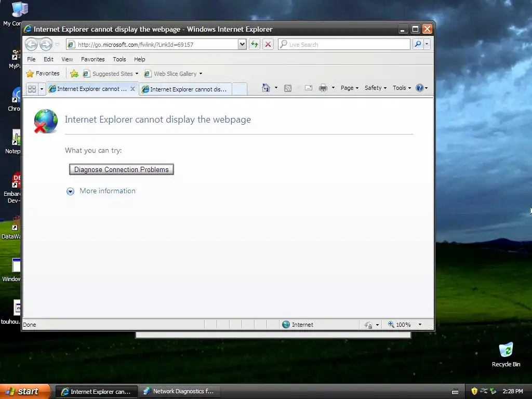The height and width of the screenshot is (399, 532).
Task: Open the File menu
Action: click(31, 59)
